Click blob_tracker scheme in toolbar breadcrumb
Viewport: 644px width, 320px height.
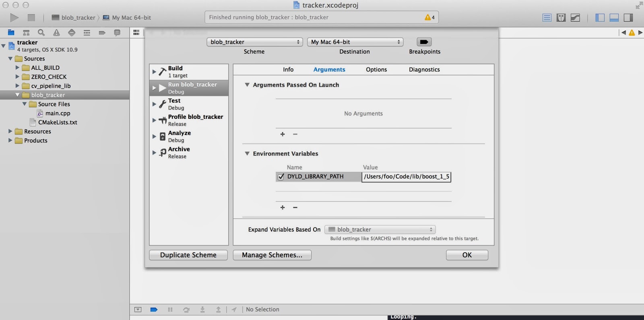73,18
